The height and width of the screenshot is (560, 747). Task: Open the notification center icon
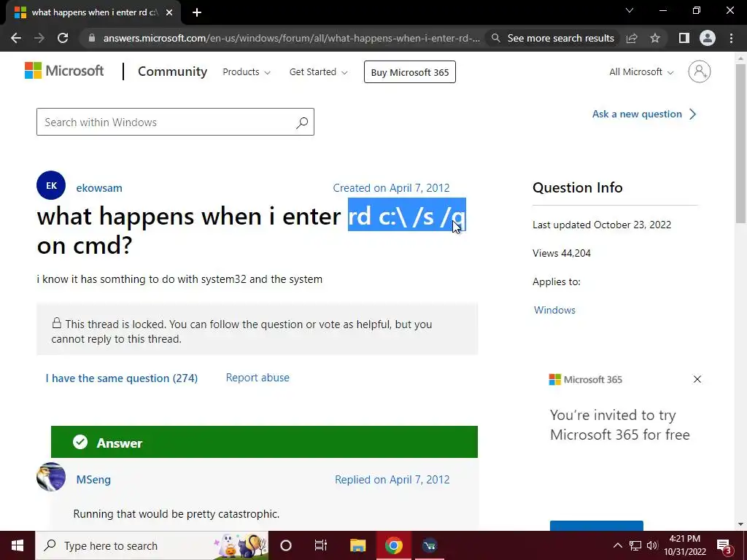click(724, 545)
